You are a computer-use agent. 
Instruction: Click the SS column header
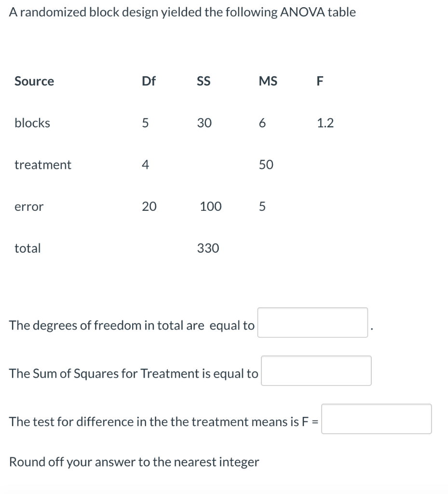pos(203,81)
